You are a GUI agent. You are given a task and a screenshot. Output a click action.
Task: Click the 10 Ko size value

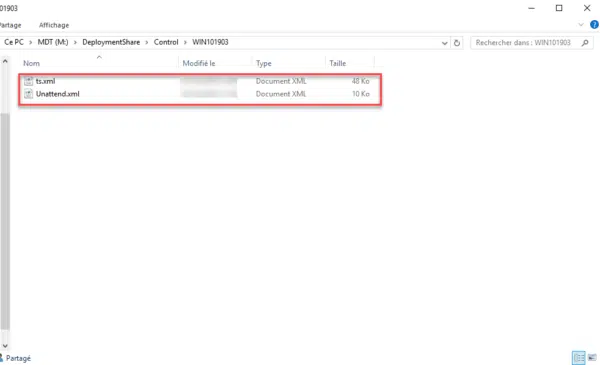(x=360, y=94)
